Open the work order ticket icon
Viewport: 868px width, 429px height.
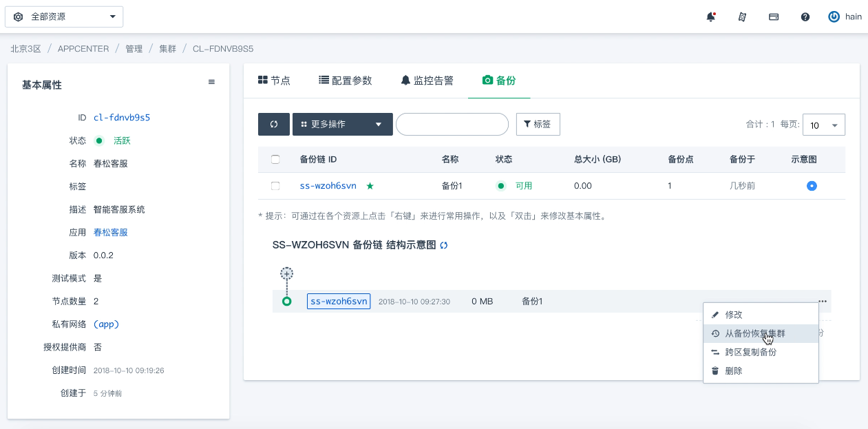tap(742, 17)
